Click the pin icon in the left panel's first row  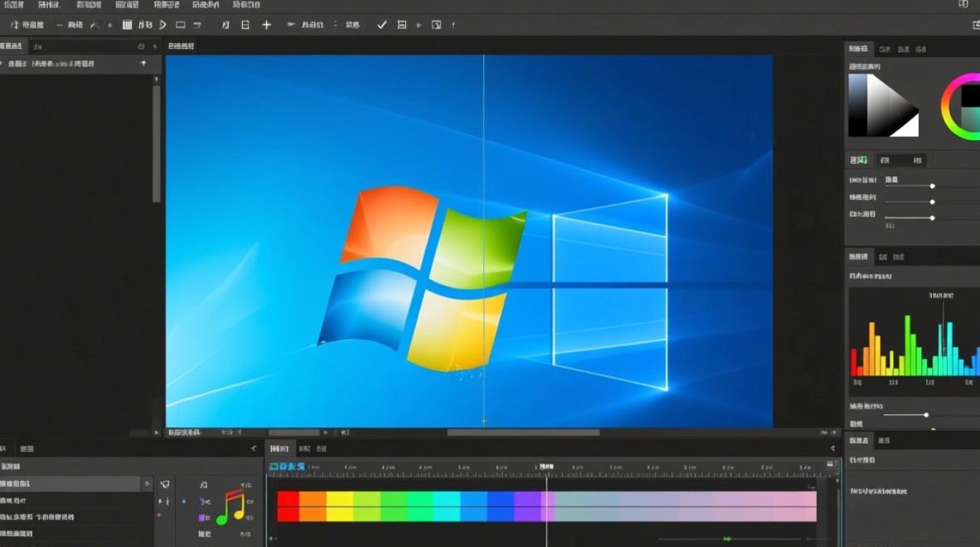143,64
